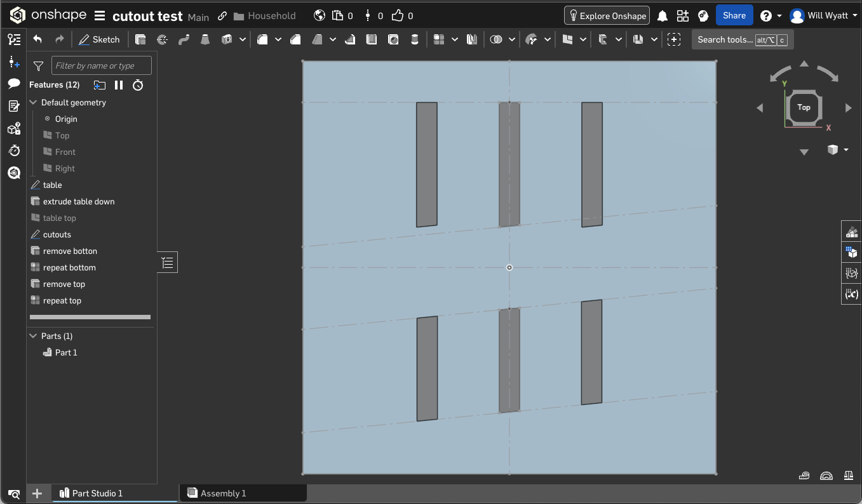Select the Draft tool
862x504 pixels.
point(317,39)
